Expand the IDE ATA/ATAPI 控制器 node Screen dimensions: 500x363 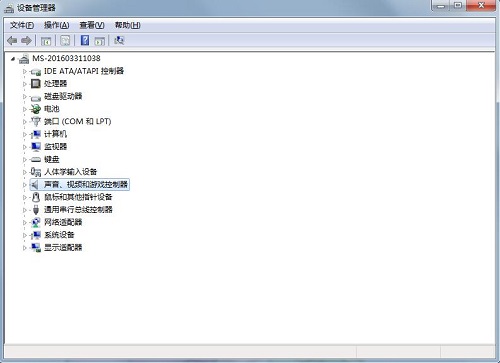tap(25, 71)
